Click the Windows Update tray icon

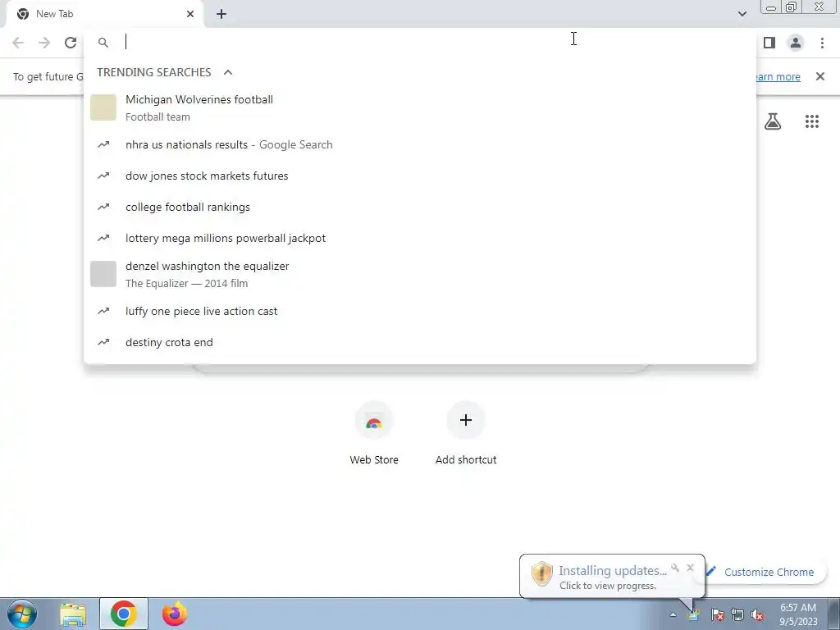pos(694,614)
